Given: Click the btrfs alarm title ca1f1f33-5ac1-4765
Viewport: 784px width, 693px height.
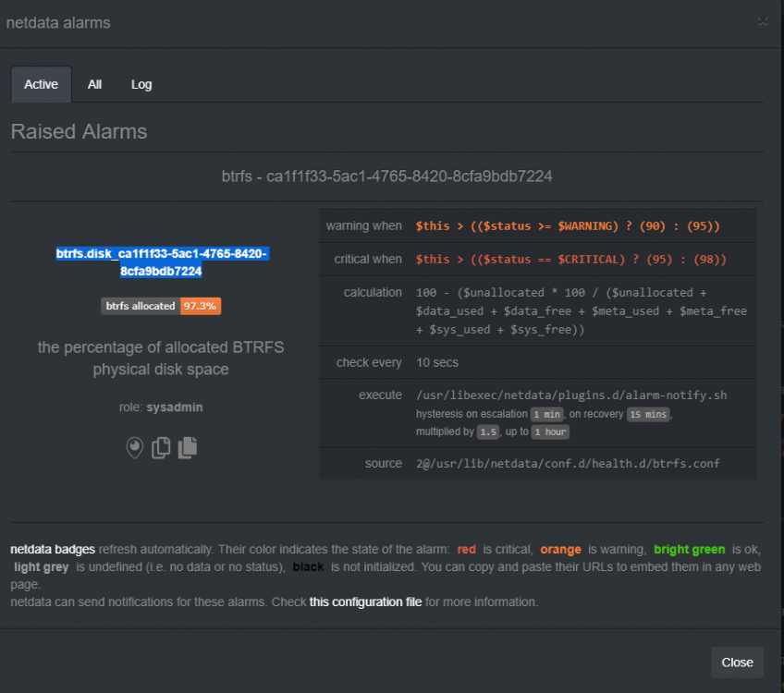Looking at the screenshot, I should (387, 176).
